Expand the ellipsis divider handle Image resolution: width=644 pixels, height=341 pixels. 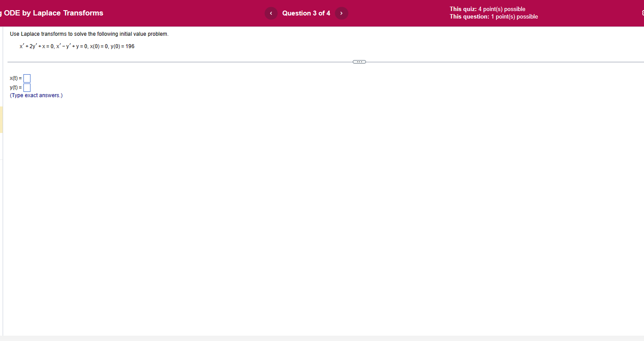pos(359,62)
